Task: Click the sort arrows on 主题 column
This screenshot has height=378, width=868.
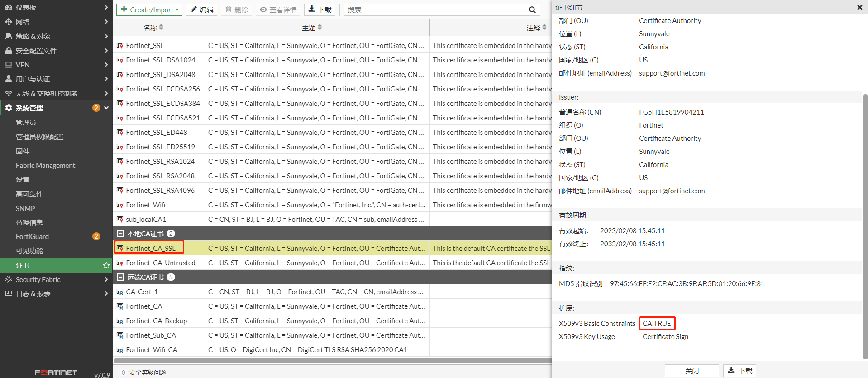Action: click(320, 28)
